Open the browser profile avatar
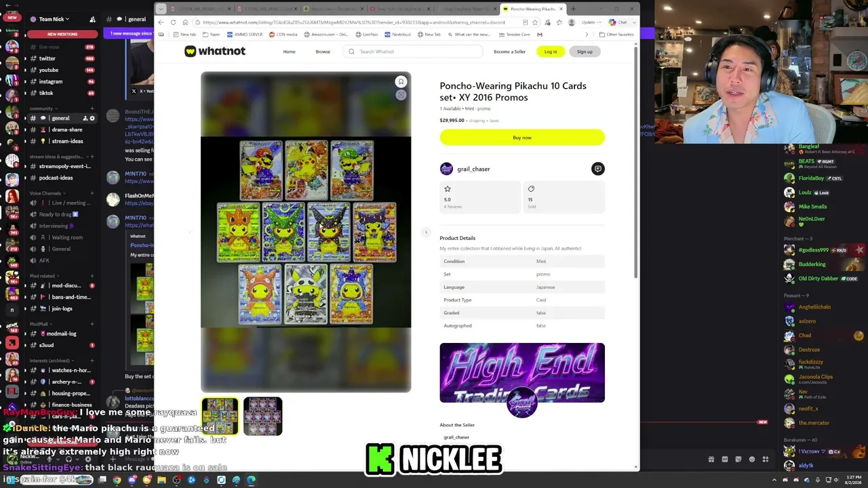This screenshot has height=488, width=868. pos(571,22)
